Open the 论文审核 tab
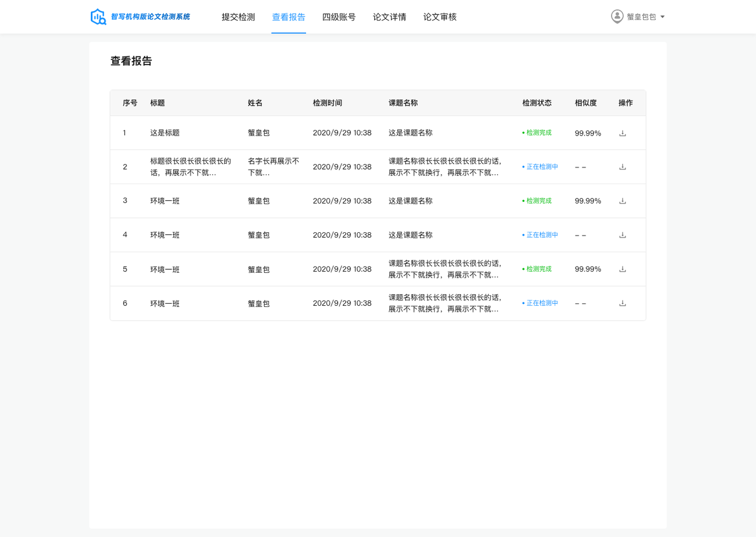This screenshot has height=537, width=756. tap(439, 17)
